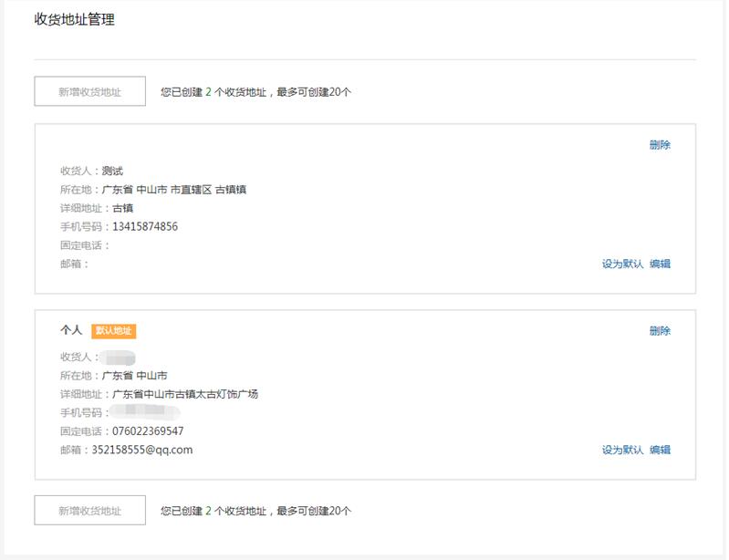729x560 pixels.
Task: Click the bottom 最多可创建20个 count text
Action: pos(314,511)
